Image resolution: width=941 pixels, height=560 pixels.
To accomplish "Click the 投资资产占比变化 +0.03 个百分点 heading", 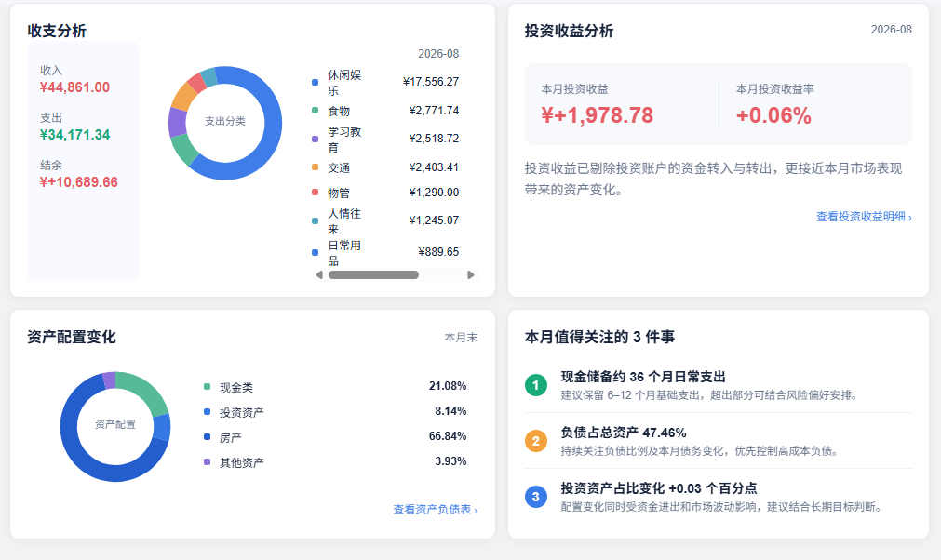I will point(659,488).
